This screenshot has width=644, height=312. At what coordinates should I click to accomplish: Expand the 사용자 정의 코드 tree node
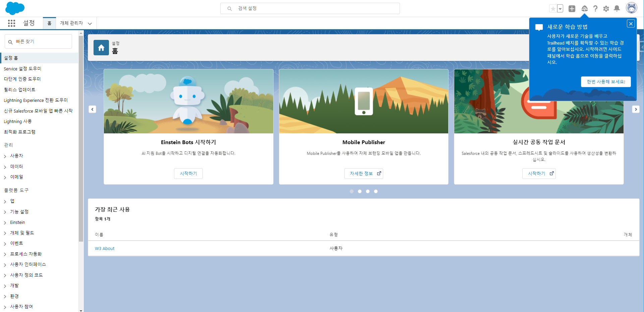(5, 275)
